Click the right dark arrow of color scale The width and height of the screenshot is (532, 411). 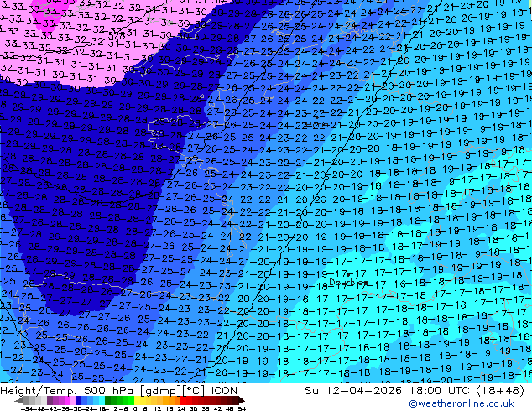point(242,400)
